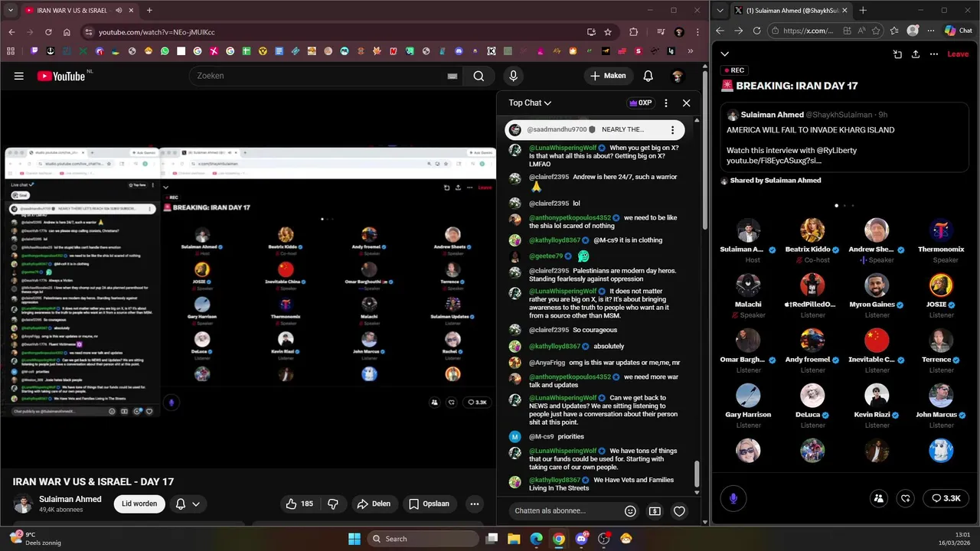Expand the Top Chat mode dropdown
The width and height of the screenshot is (980, 551).
[x=530, y=103]
